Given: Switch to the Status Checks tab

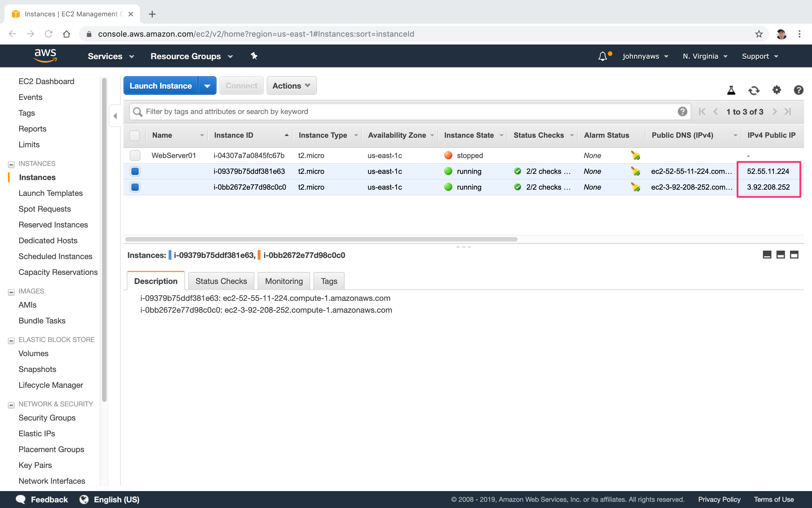Looking at the screenshot, I should pos(221,281).
